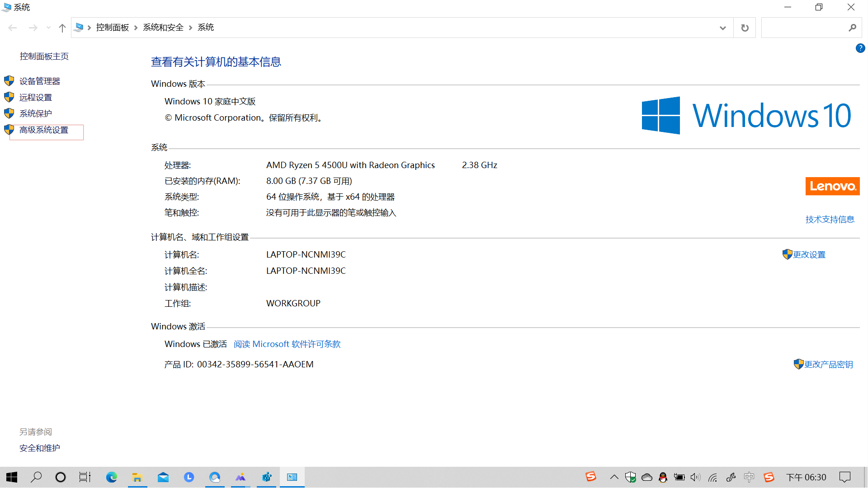868x488 pixels.
Task: Go up one level with up arrow
Action: point(62,28)
